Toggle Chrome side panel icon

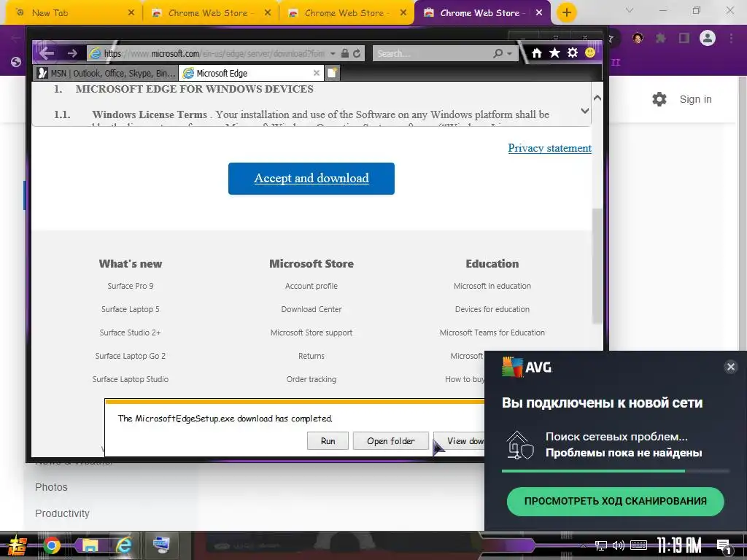(x=684, y=38)
